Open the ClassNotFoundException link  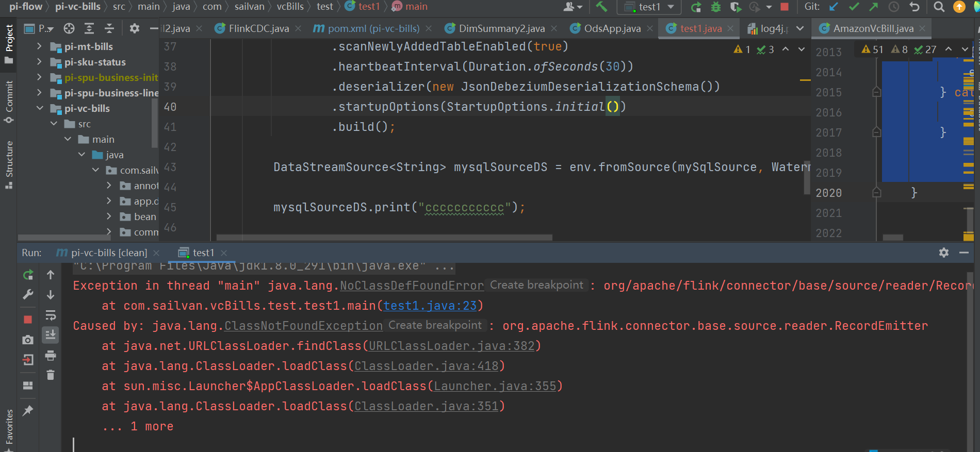(x=303, y=326)
